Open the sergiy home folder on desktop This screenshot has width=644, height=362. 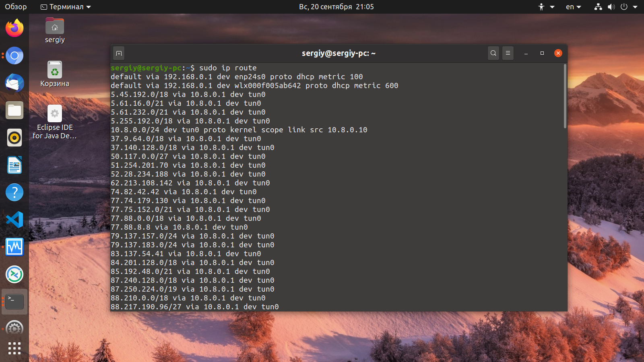point(55,30)
